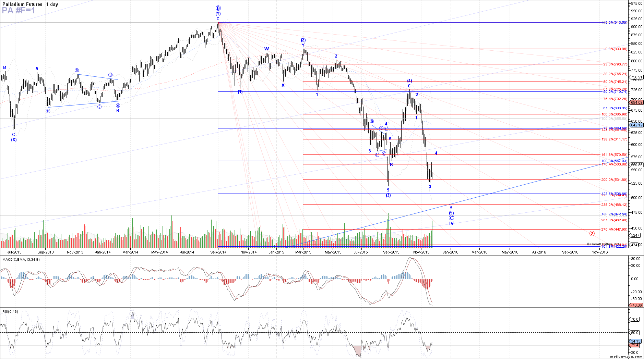The height and width of the screenshot is (359, 644).
Task: Select the 61.8%(680.35) Fibonacci label
Action: tap(615, 108)
